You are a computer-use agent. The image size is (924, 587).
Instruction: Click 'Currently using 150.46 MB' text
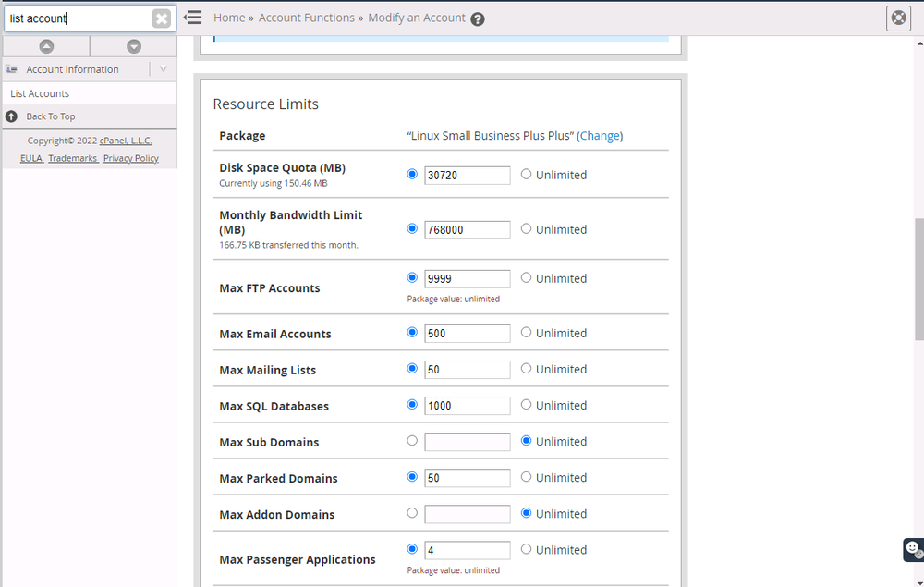(274, 183)
